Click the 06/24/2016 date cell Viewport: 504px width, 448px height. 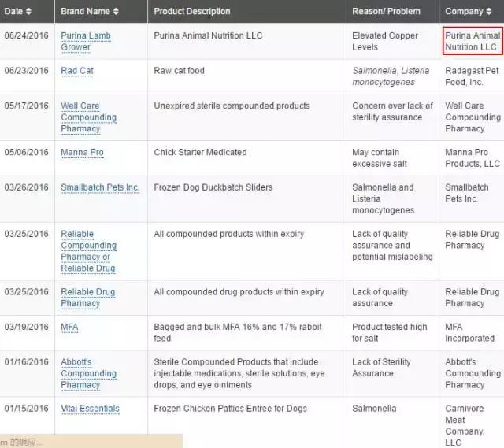tap(26, 36)
